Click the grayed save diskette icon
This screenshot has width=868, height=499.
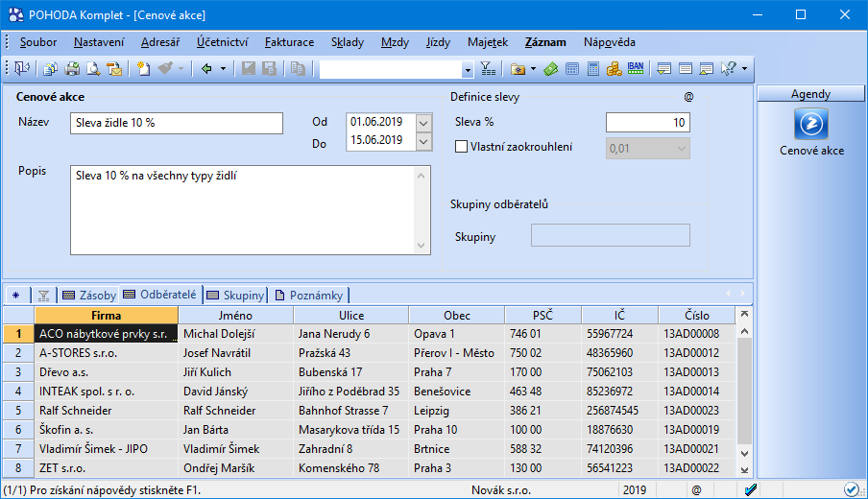pos(249,68)
